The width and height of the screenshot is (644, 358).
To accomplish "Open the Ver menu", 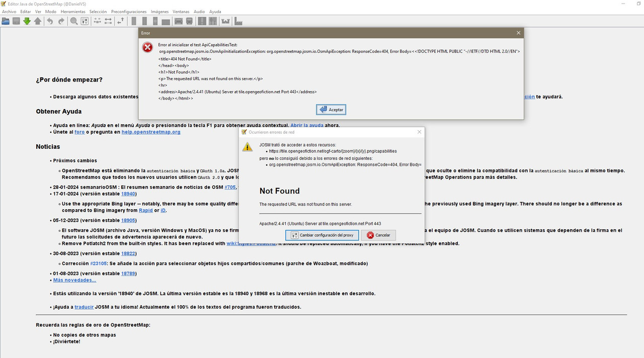I will [x=38, y=12].
